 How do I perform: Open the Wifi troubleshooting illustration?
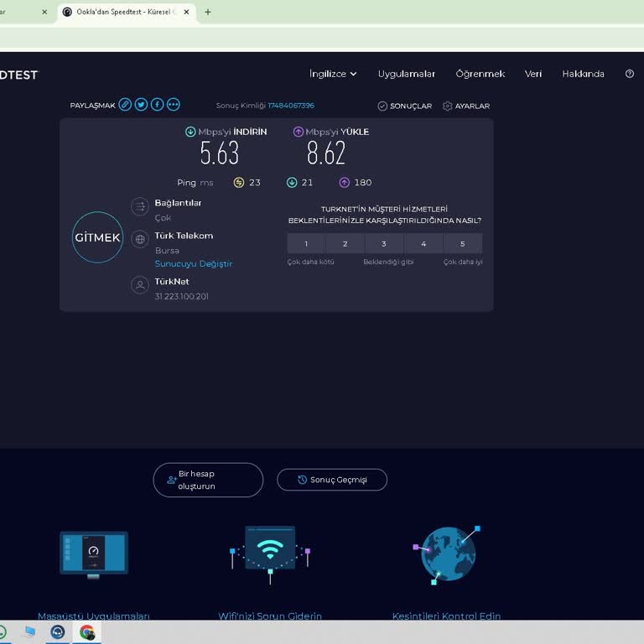pyautogui.click(x=270, y=554)
